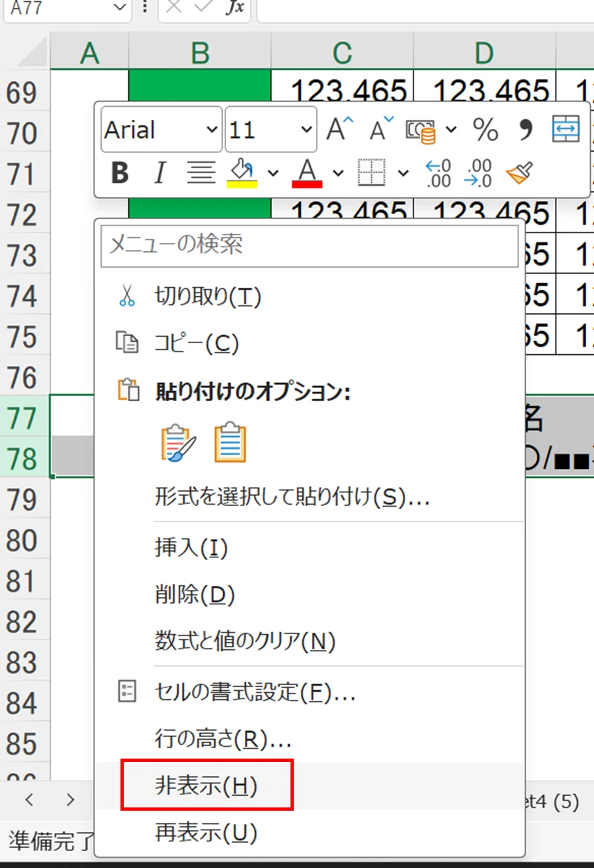Screen dimensions: 594x868
Task: Select column D header
Action: point(485,53)
